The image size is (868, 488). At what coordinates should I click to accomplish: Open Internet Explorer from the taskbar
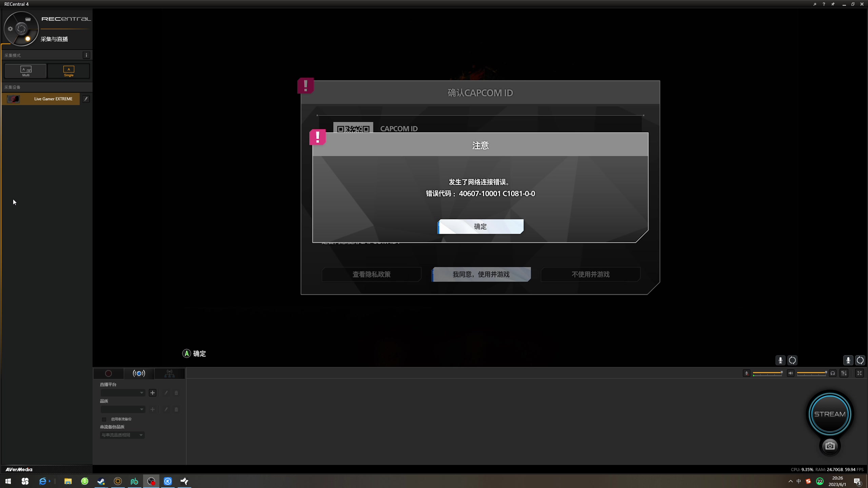(x=43, y=481)
